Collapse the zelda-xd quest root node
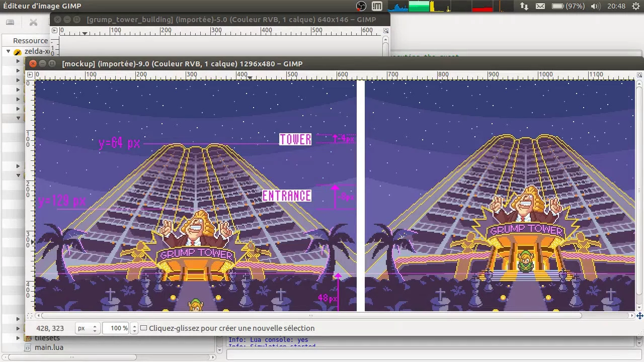The width and height of the screenshot is (644, 362). click(9, 51)
